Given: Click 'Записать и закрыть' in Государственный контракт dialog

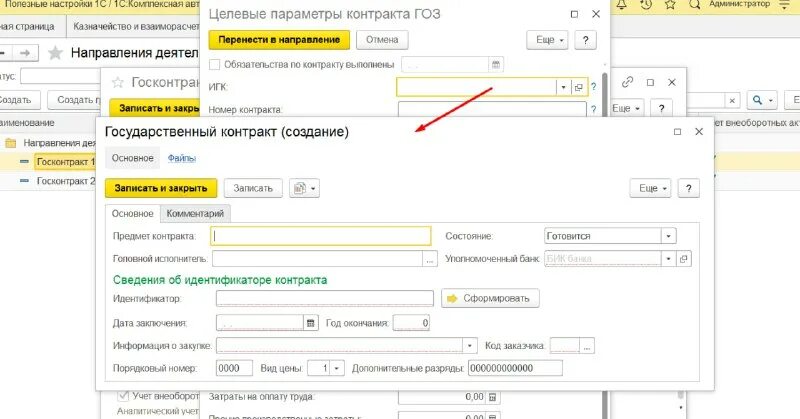Looking at the screenshot, I should [x=161, y=188].
